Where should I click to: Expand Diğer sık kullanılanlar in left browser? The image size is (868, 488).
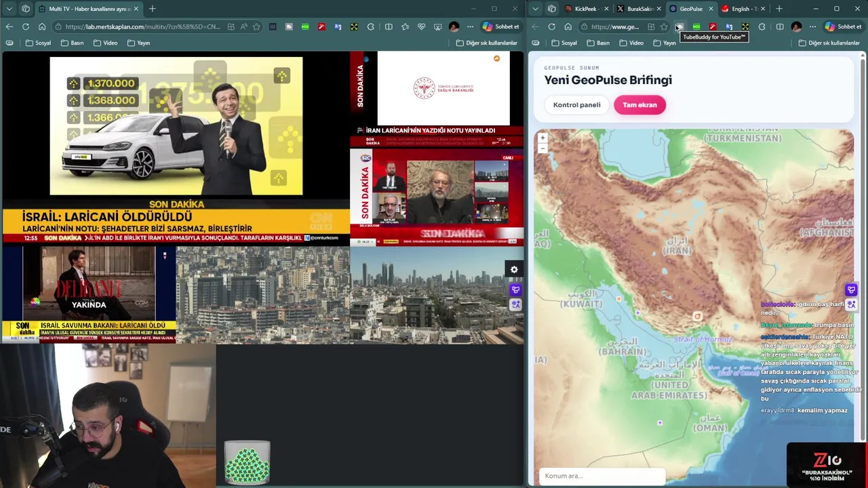coord(487,43)
